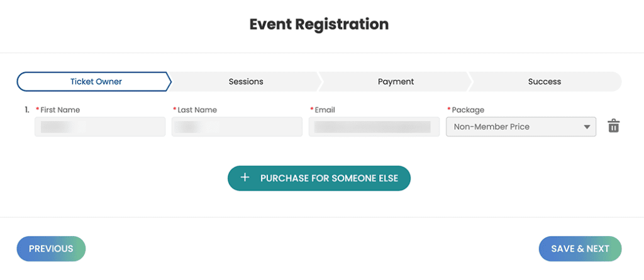Select the row number 1 marker
644x280 pixels.
tap(27, 110)
